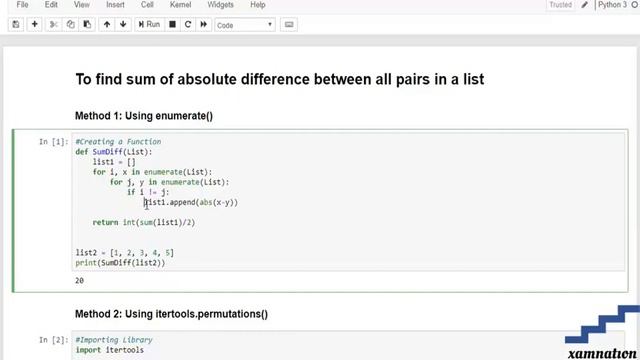This screenshot has width=640, height=360.
Task: Cut selected cells with the scissors icon
Action: click(53, 24)
